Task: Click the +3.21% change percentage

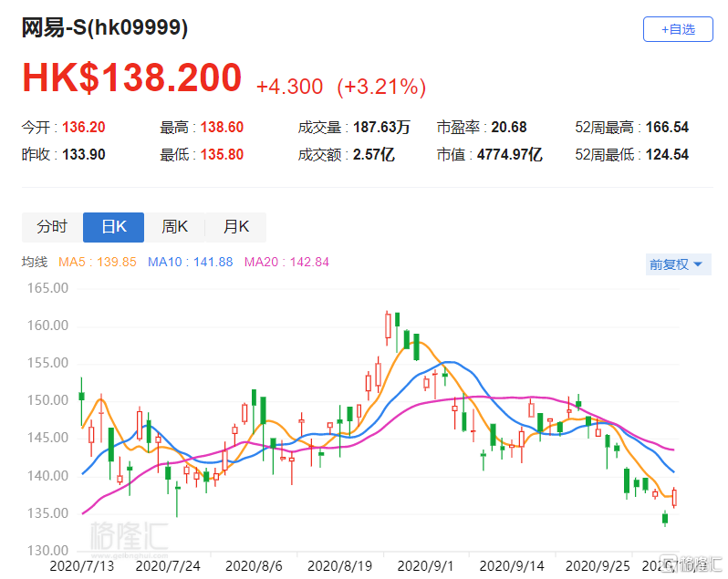Action: pos(381,87)
